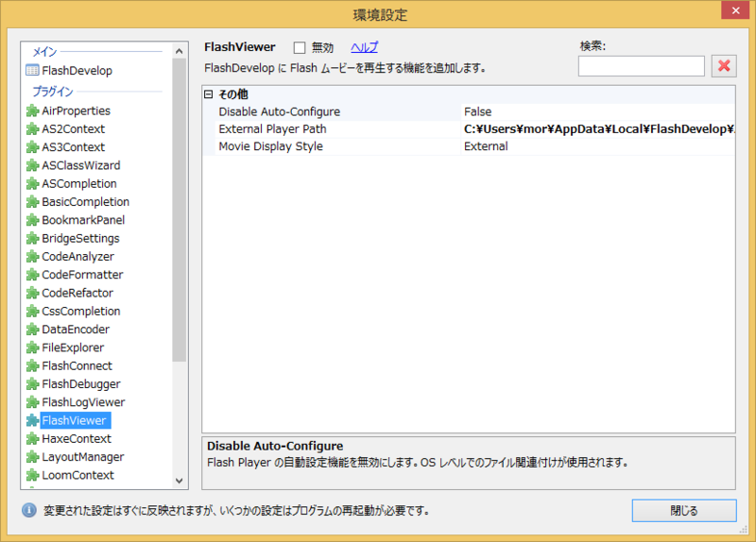The image size is (756, 542).
Task: Click the LoomContext plugin icon
Action: point(32,475)
